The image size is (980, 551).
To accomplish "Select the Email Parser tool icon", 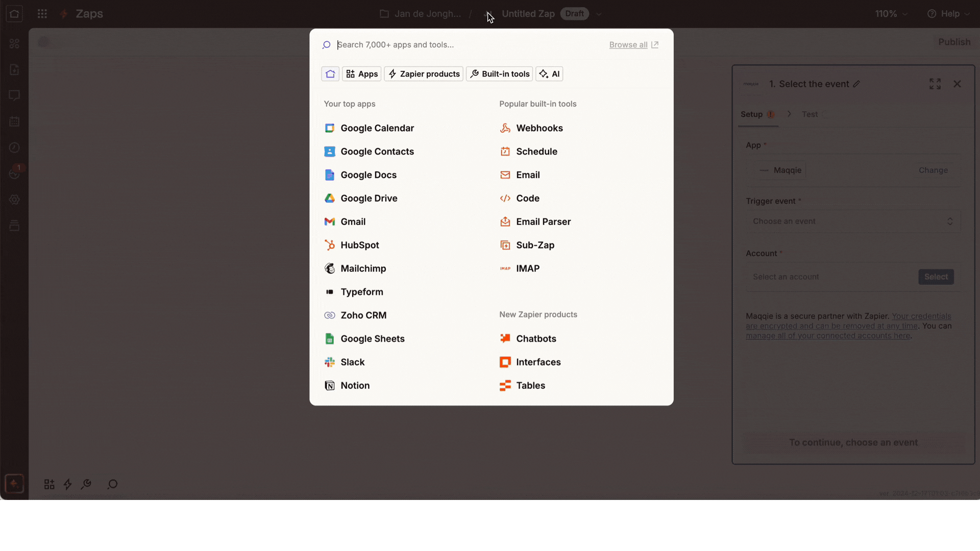I will 505,222.
